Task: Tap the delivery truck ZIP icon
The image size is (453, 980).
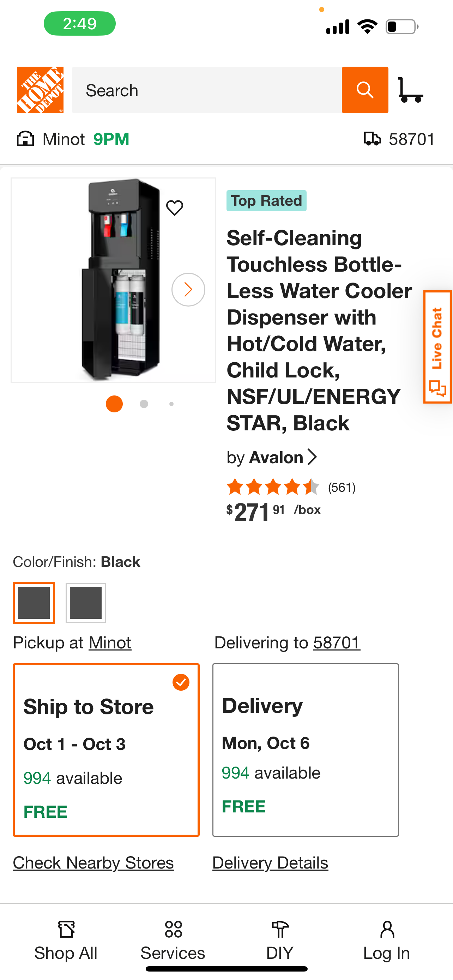Action: (x=372, y=139)
